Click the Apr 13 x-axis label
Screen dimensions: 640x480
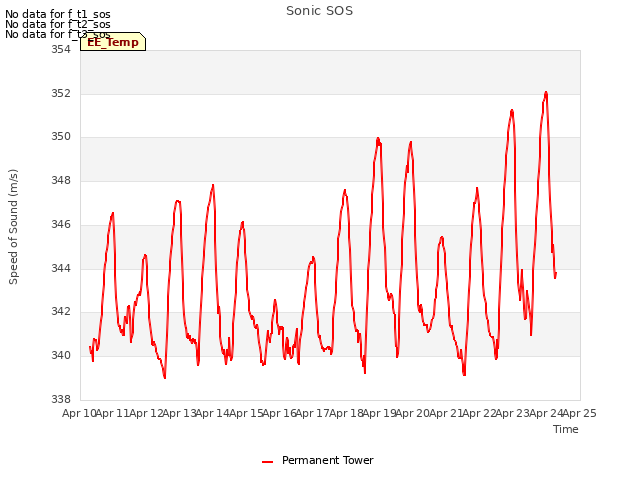tap(179, 413)
